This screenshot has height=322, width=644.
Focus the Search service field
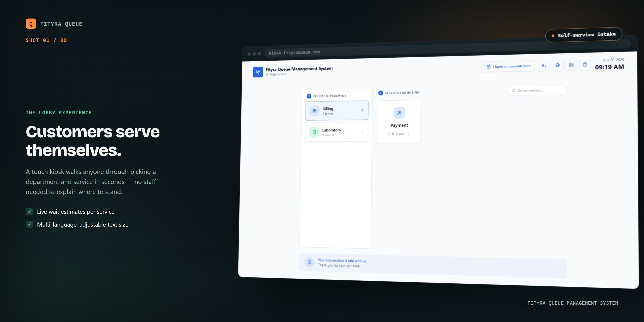pos(538,91)
